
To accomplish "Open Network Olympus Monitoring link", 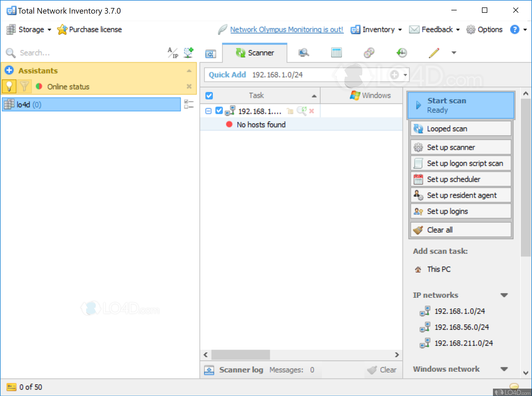I will [287, 30].
